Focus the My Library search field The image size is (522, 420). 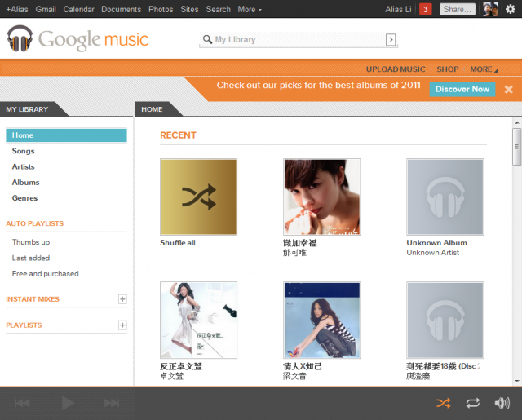click(x=299, y=40)
